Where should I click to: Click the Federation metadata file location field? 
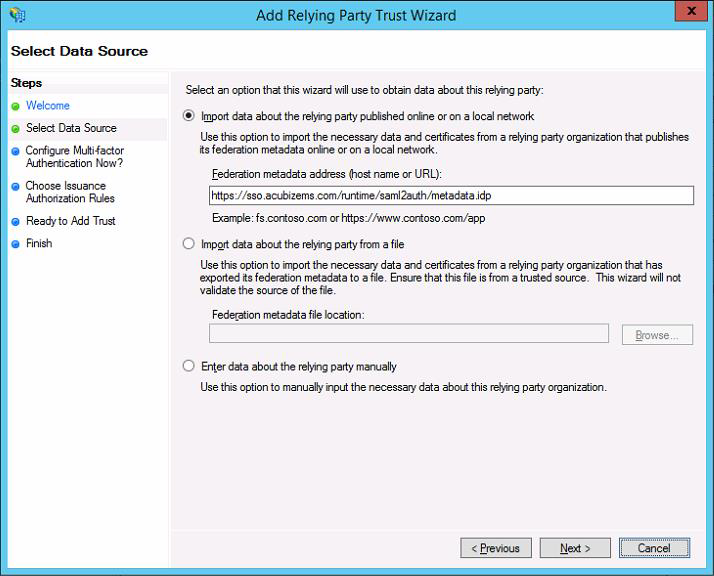(409, 333)
